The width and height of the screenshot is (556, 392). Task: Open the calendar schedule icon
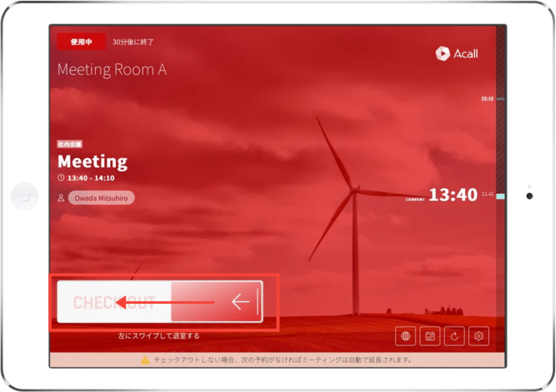(430, 337)
